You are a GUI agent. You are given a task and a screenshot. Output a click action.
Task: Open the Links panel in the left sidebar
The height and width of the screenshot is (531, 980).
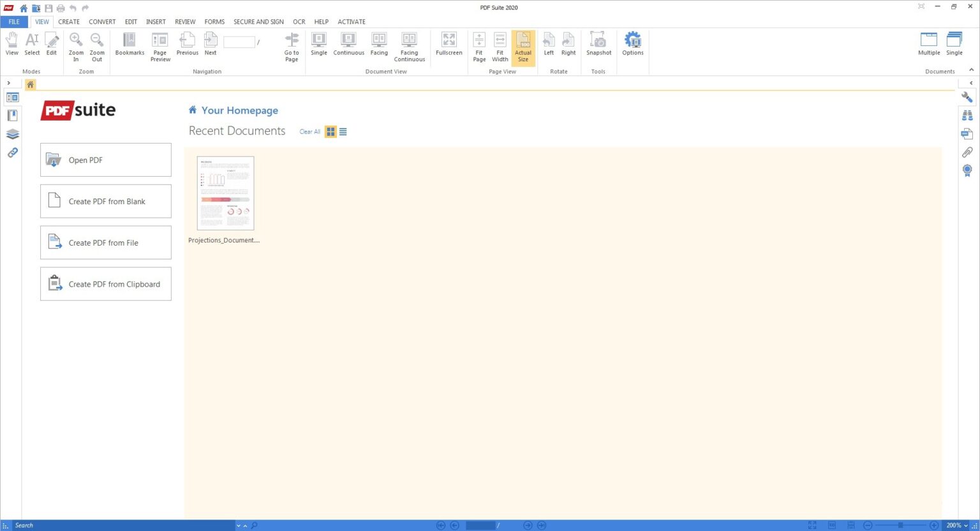pos(12,153)
